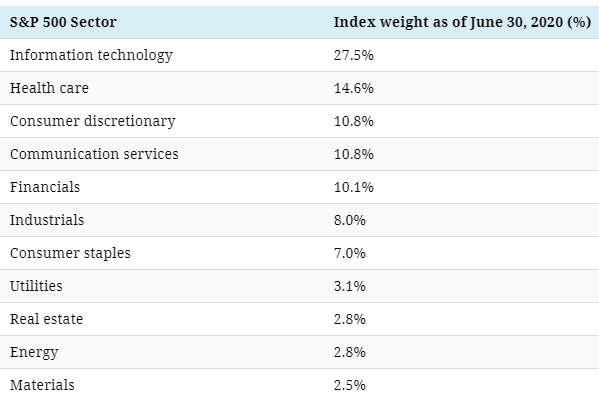Click the 8.0% weight value
This screenshot has width=599, height=397.
pos(350,220)
